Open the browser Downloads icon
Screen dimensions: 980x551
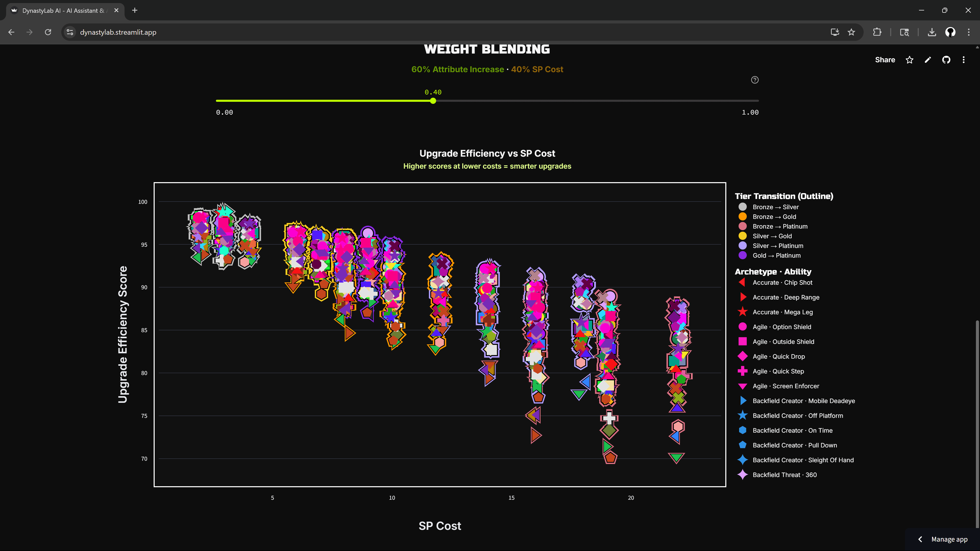932,32
